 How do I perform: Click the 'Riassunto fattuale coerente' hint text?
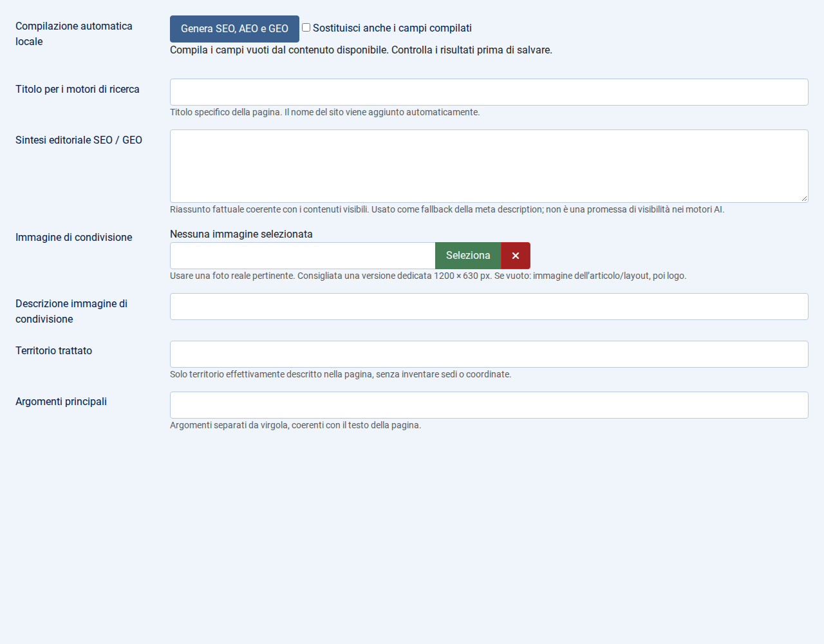447,209
